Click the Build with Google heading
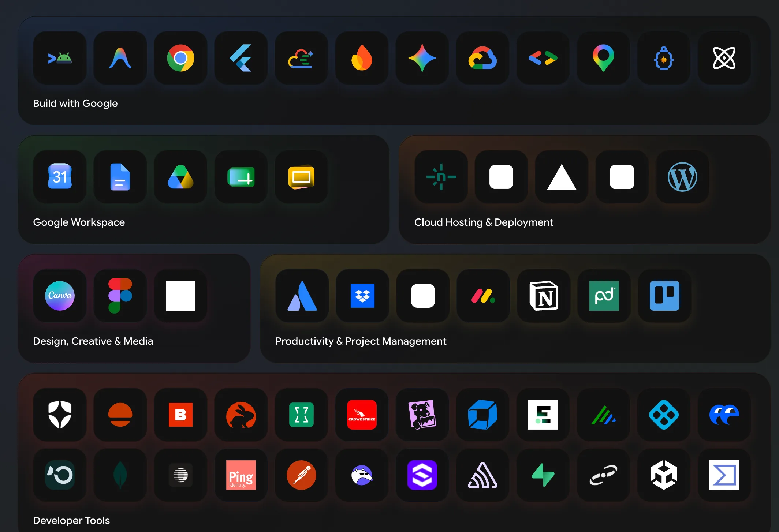 pyautogui.click(x=75, y=104)
